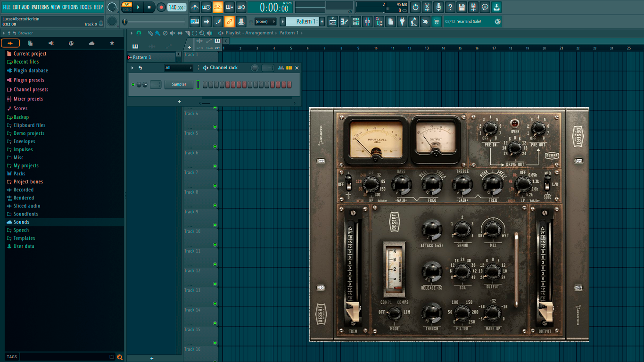644x362 pixels.
Task: Expand the Packs folder
Action: click(19, 173)
